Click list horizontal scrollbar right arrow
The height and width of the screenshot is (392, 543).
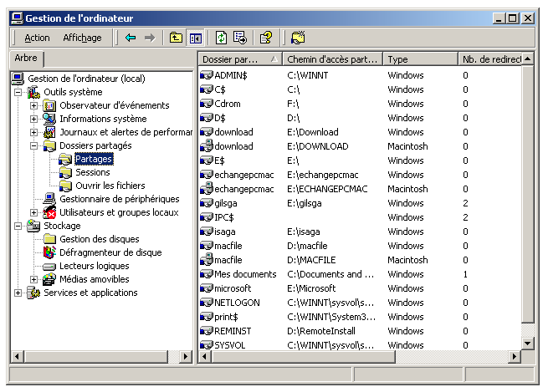pyautogui.click(x=515, y=356)
